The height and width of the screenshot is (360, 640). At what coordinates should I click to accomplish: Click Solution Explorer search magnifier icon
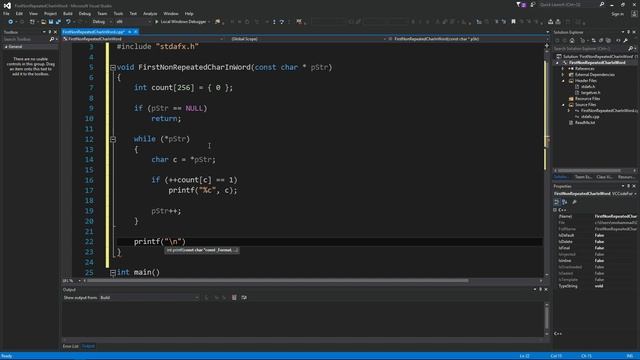(x=631, y=49)
